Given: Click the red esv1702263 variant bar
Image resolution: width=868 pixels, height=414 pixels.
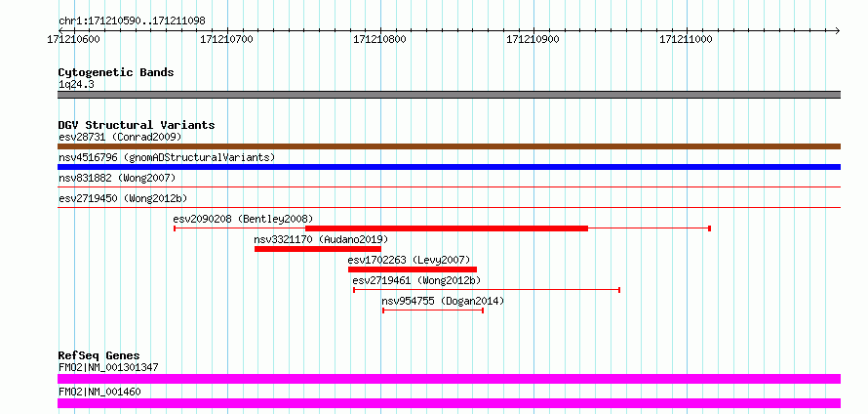Looking at the screenshot, I should 413,269.
